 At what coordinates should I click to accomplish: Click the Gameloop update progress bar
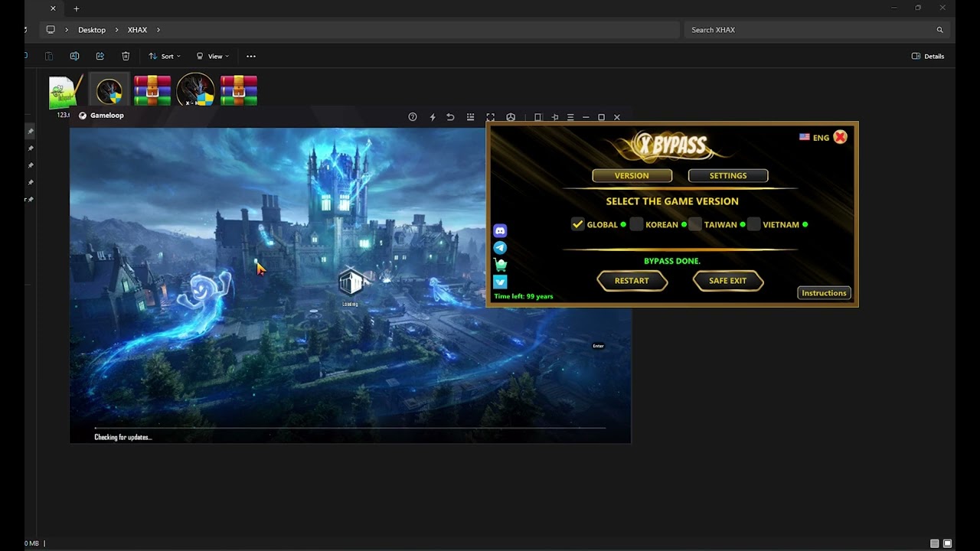pyautogui.click(x=350, y=429)
